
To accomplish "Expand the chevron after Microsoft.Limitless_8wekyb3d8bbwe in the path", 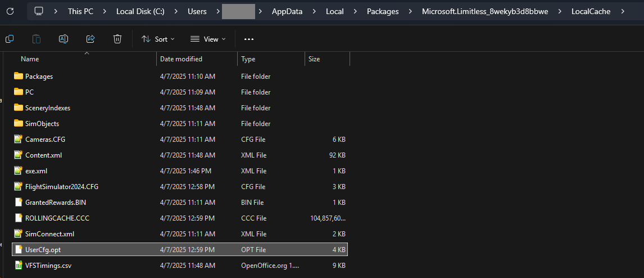I will coord(560,11).
